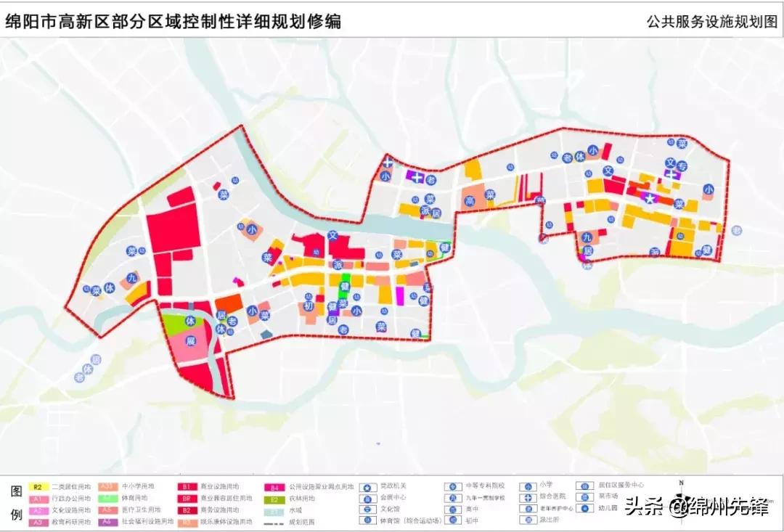Select the green E2 legend swatch
Screen dimensions: 784x532
tap(274, 499)
